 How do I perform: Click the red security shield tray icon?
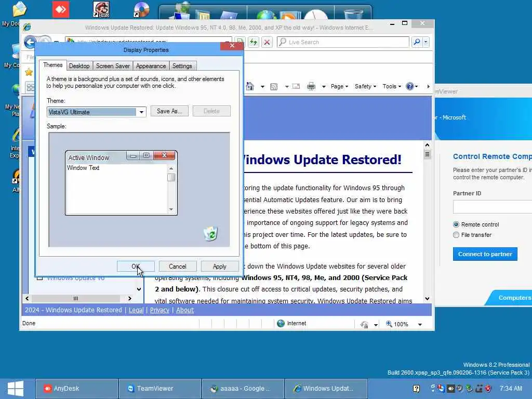488,389
